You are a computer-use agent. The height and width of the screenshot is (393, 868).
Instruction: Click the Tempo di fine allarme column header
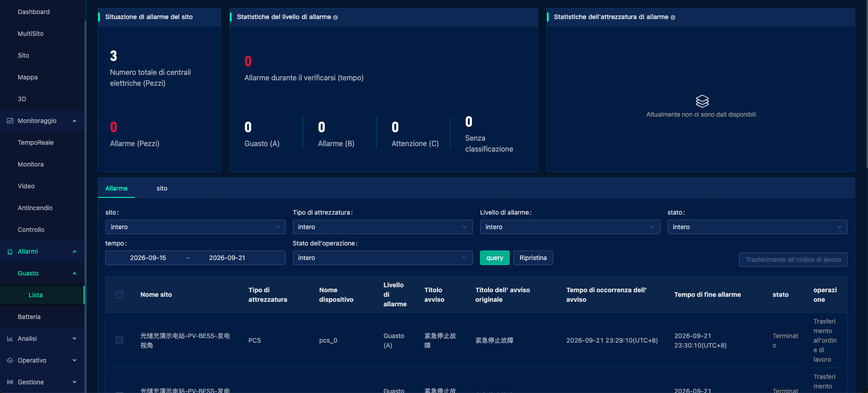[x=707, y=295]
